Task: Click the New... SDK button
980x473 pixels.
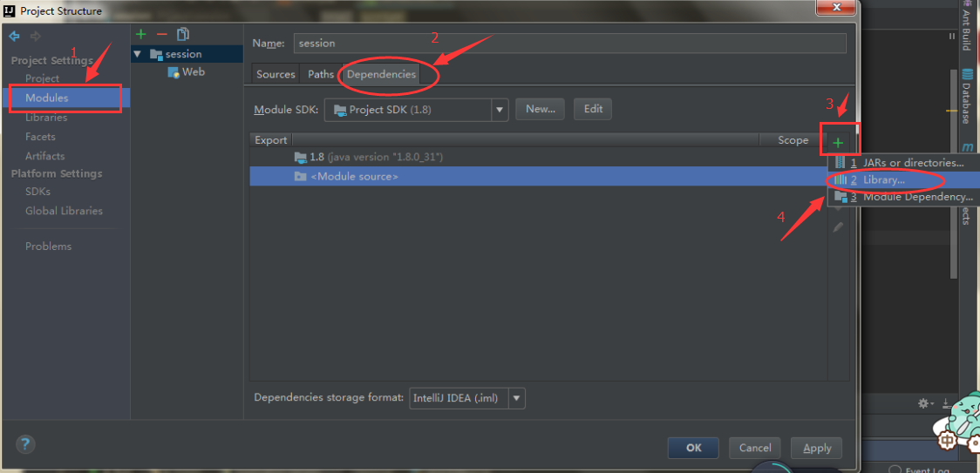Action: pyautogui.click(x=541, y=109)
